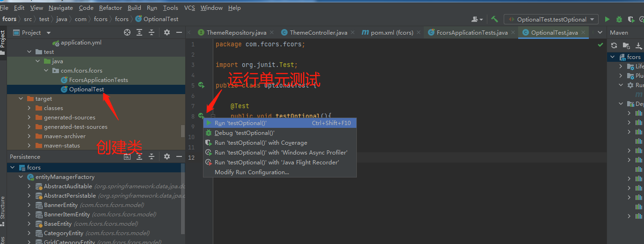Open the Refactor menu
This screenshot has width=644, height=244.
click(110, 7)
